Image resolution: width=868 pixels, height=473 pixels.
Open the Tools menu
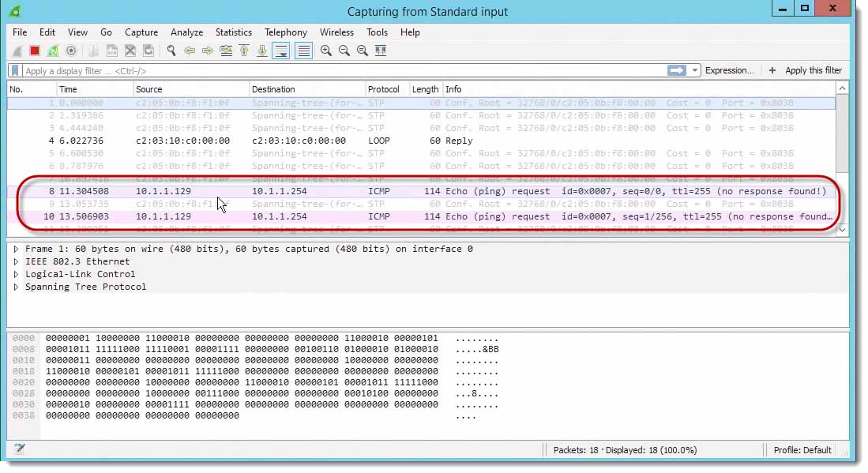(377, 32)
